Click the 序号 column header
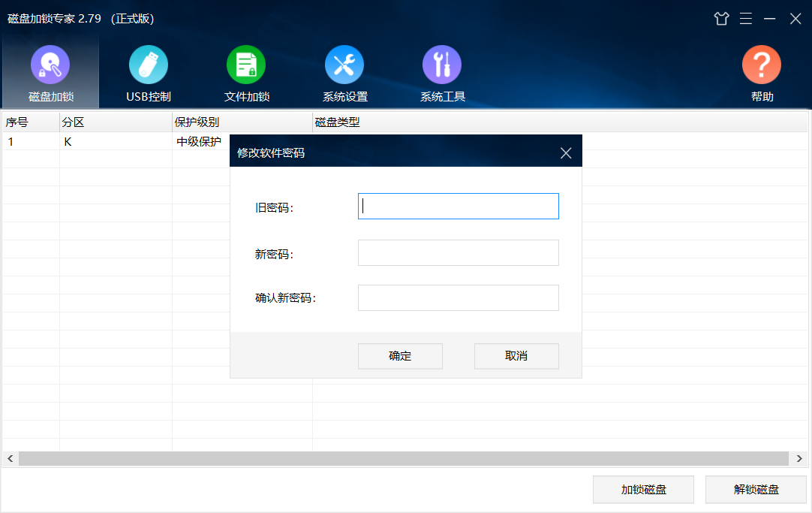812x513 pixels. (31, 122)
